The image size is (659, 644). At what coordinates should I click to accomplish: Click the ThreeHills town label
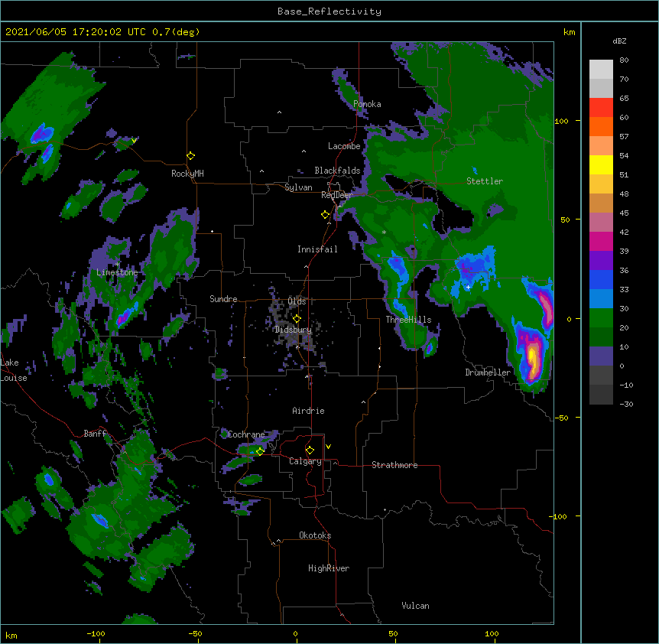click(x=408, y=320)
